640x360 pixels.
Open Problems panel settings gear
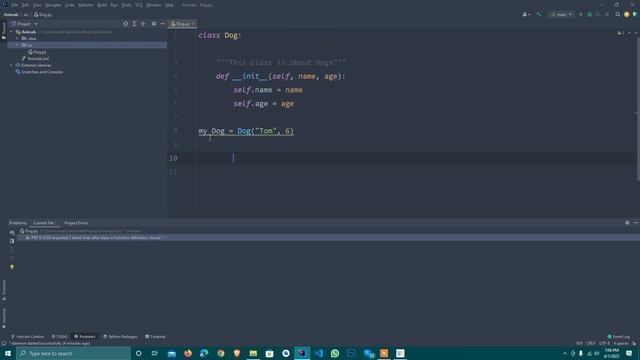click(627, 222)
